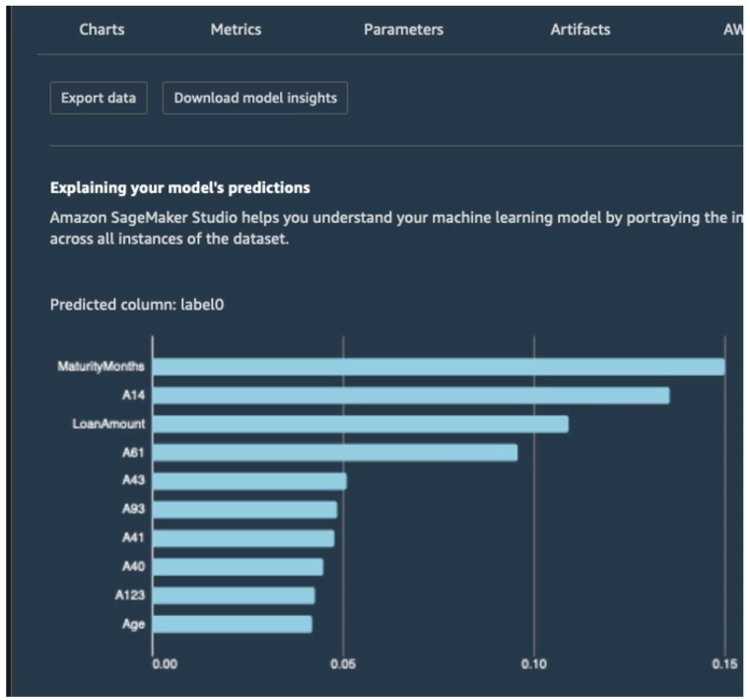The image size is (750, 700).
Task: Select the A43 bar in chart
Action: (249, 481)
